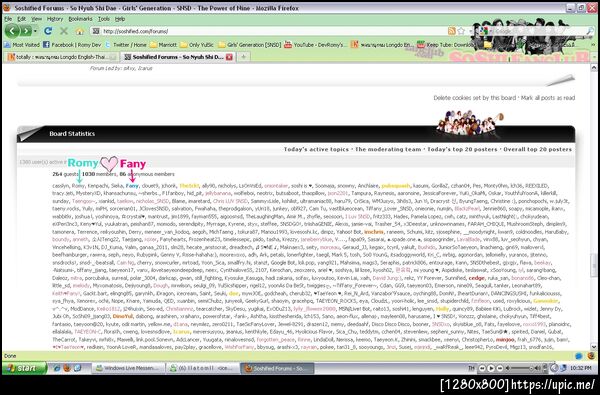The image size is (600, 395).
Task: Launch Internet Explorer from the Quick Launch
Action: click(57, 368)
